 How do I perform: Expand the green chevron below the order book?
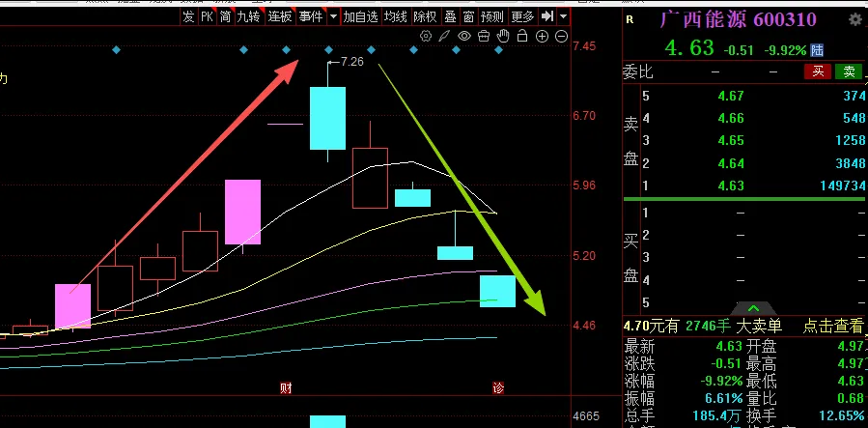(x=753, y=308)
